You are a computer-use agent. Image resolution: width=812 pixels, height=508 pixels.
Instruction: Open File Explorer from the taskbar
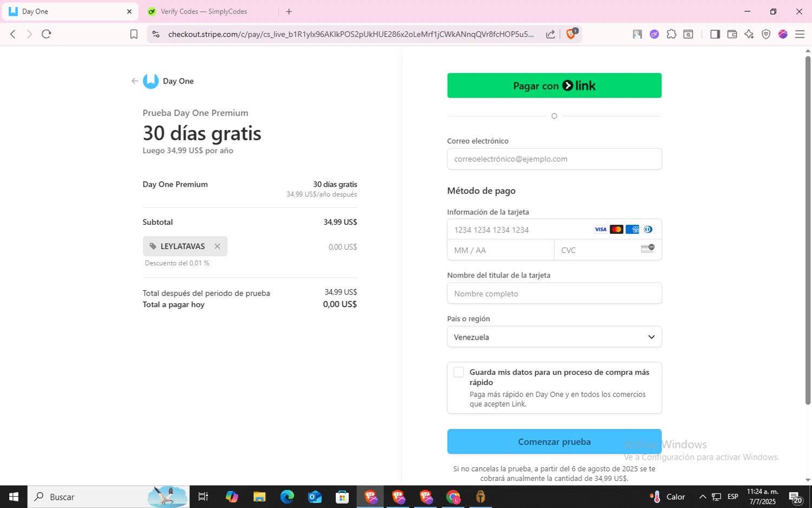pos(259,497)
